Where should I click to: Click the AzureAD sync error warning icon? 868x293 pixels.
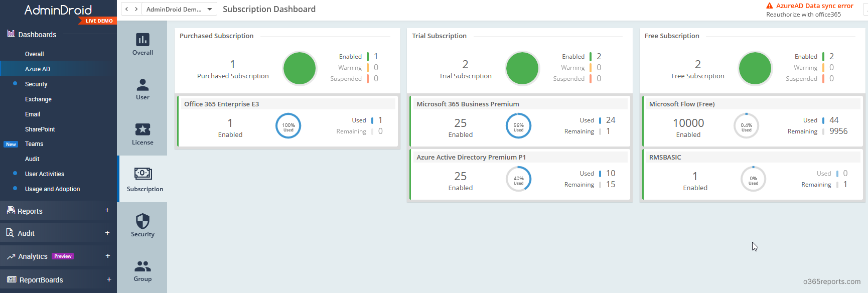pyautogui.click(x=770, y=6)
